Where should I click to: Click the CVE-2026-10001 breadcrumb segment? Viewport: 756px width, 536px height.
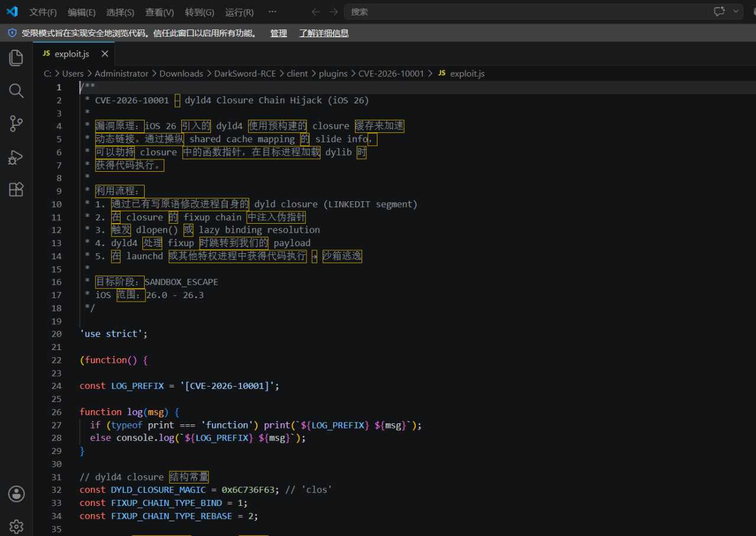391,74
